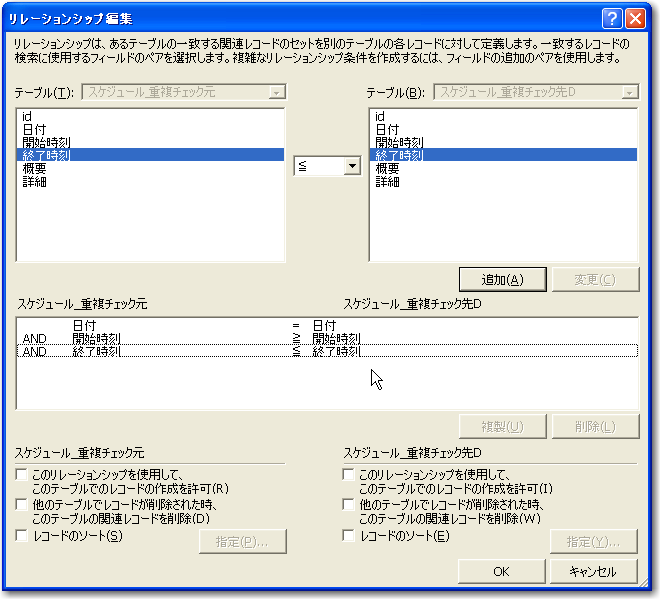Viewport: 660px width, 599px height.
Task: Select 日付 in right field list
Action: pos(386,129)
